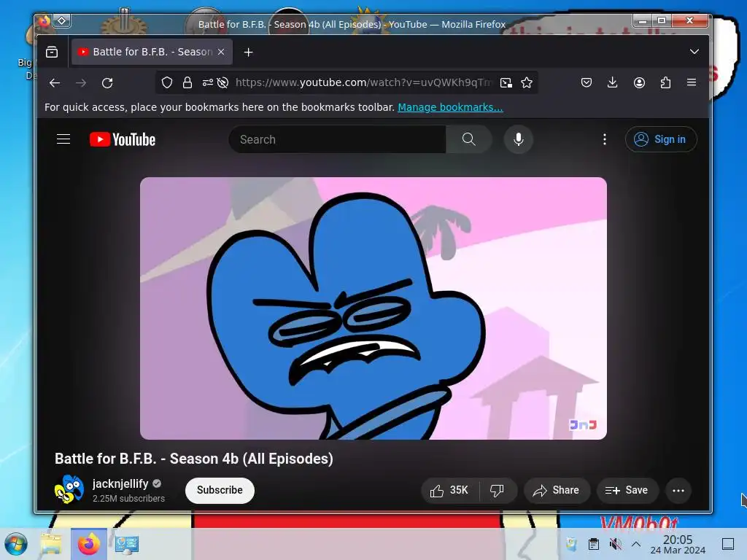
Task: Open the jacknjellify channel avatar
Action: [x=69, y=489]
